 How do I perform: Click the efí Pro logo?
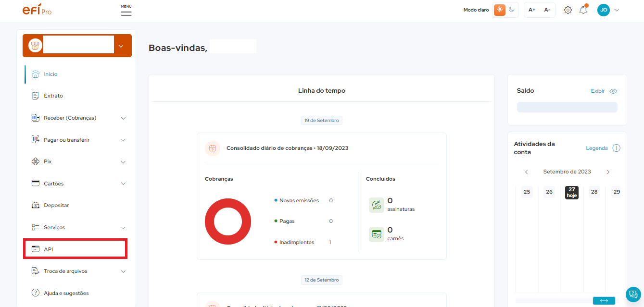click(37, 10)
